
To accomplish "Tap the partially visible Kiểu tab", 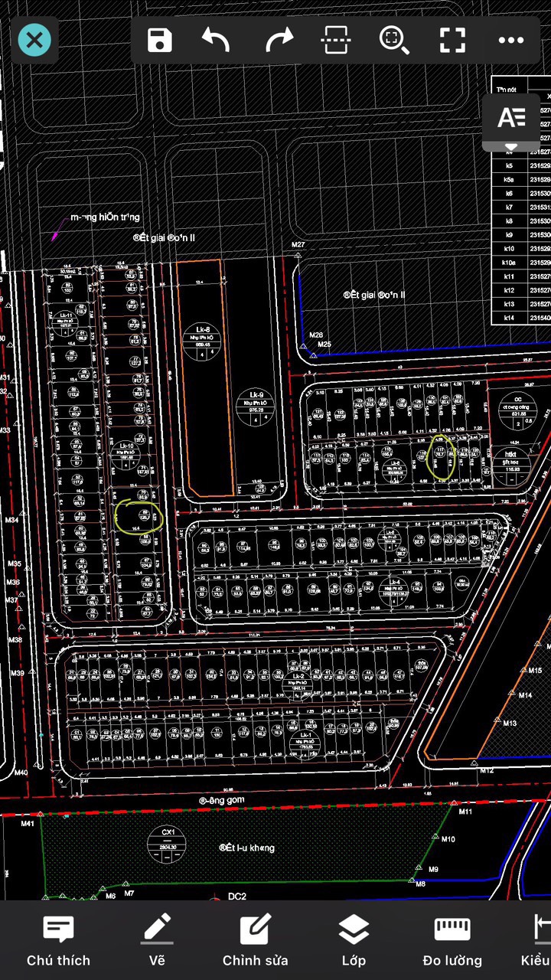I will (539, 941).
